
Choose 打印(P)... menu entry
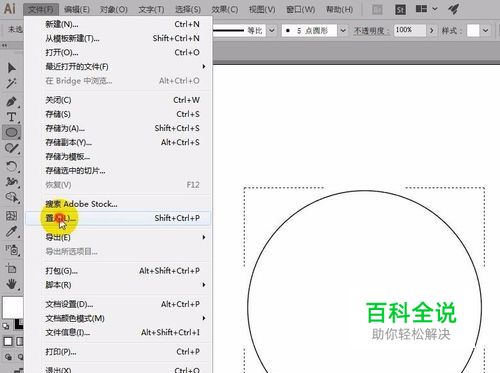point(118,352)
